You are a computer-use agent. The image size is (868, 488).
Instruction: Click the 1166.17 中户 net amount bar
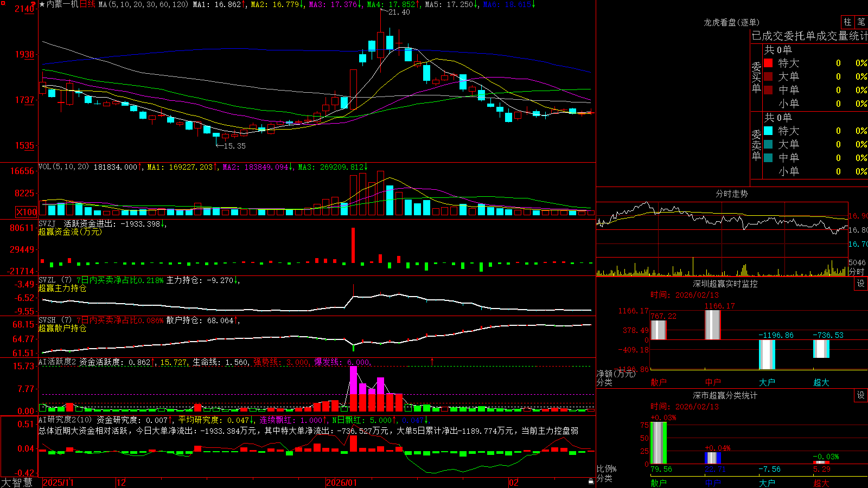(x=713, y=325)
